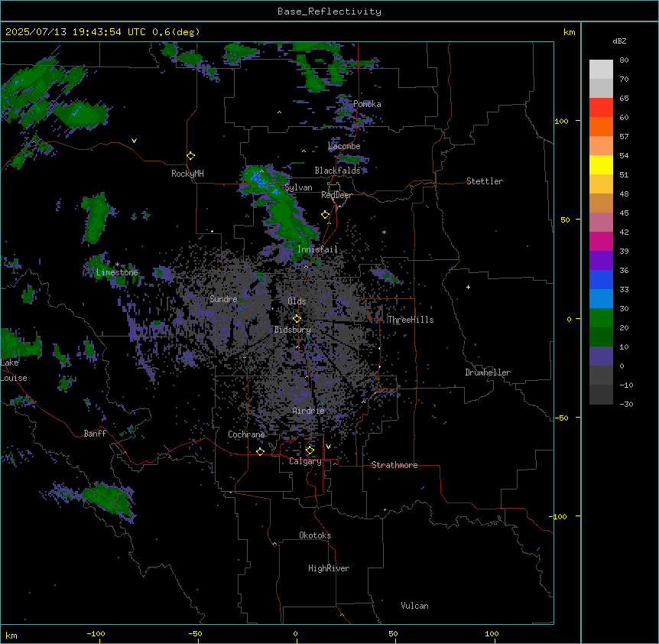Image resolution: width=659 pixels, height=644 pixels.
Task: Select the blue 36-33 dBZ legend swatch
Action: [601, 279]
